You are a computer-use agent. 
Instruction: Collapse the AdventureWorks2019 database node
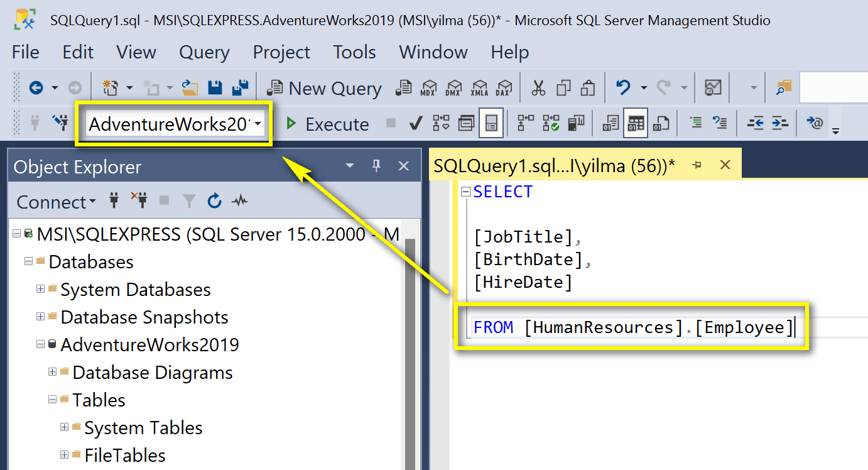[x=40, y=344]
